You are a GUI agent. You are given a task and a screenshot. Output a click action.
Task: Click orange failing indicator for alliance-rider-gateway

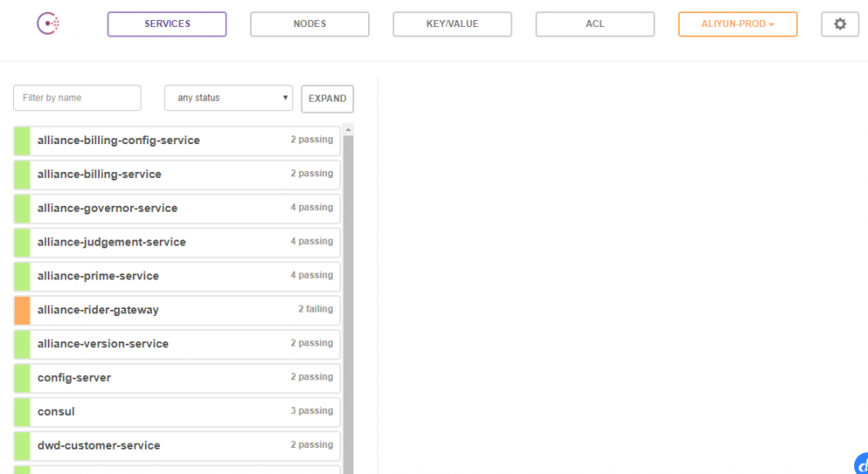(x=23, y=310)
